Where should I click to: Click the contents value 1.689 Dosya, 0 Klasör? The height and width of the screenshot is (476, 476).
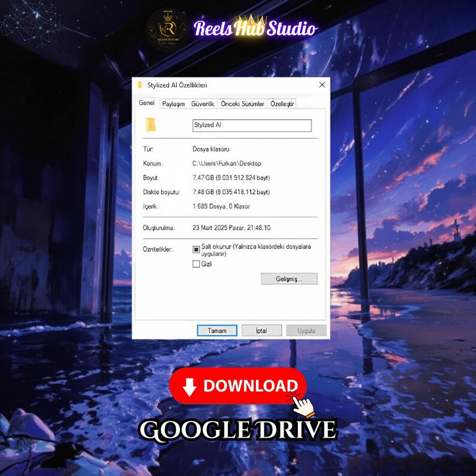221,206
